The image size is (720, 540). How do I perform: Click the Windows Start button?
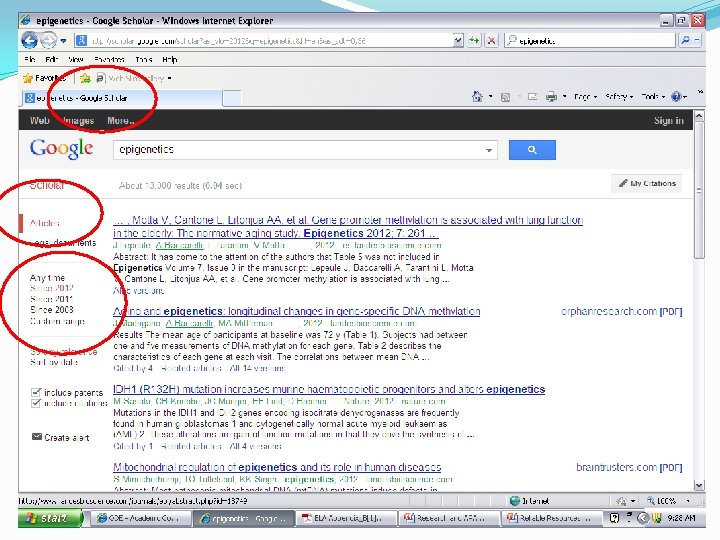(x=51, y=518)
